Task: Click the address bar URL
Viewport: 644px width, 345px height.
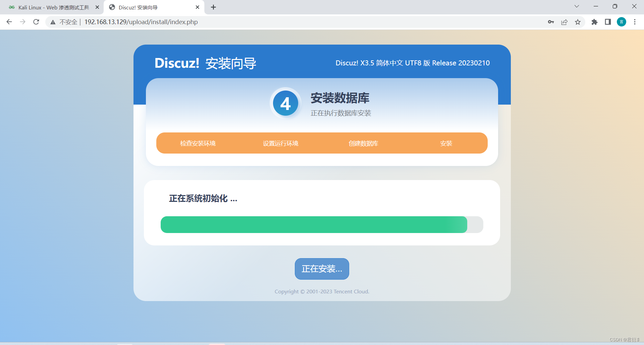Action: [x=141, y=22]
